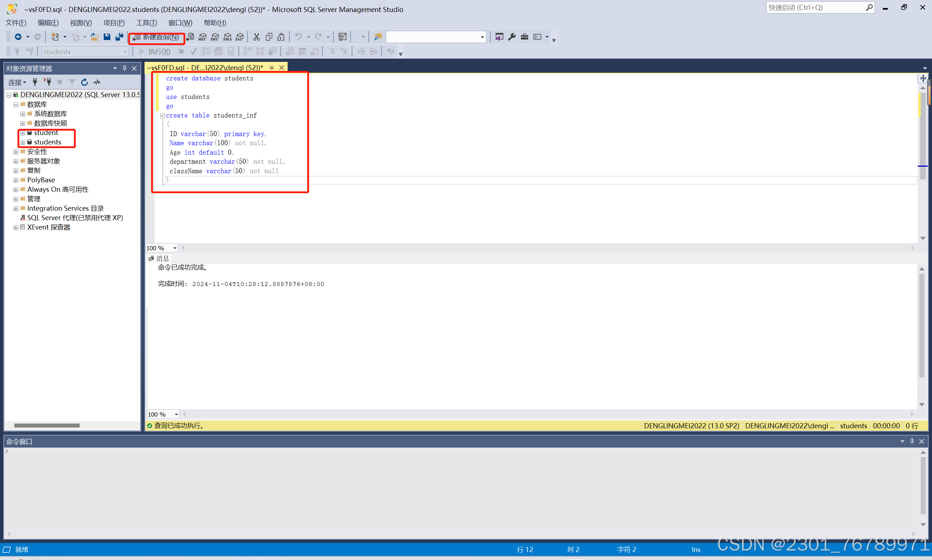Click the Cut scissors icon
932x560 pixels.
(256, 37)
